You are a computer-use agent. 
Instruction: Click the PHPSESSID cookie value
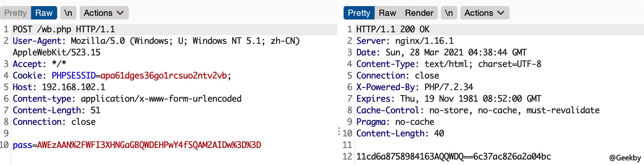pos(164,75)
